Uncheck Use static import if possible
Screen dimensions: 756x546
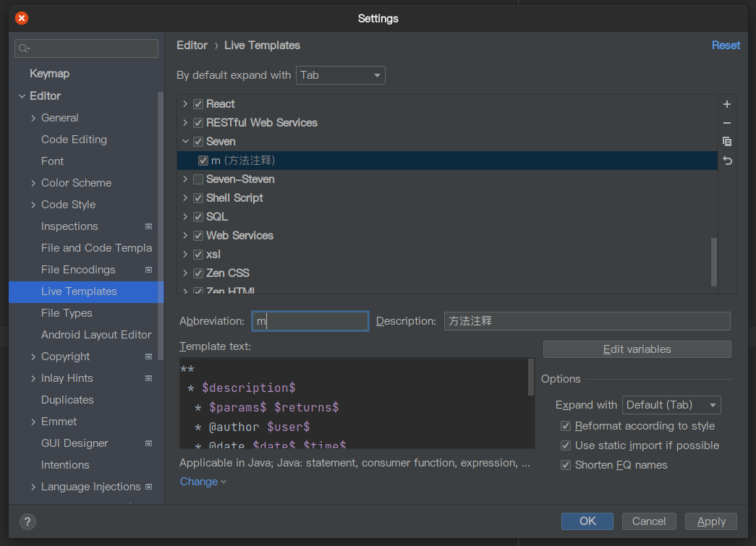point(566,445)
